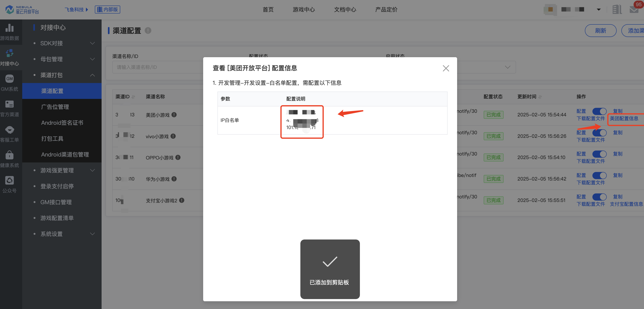Screen dimensions: 644x309
Task: Click the IP白名单 address values
Action: pos(302,120)
